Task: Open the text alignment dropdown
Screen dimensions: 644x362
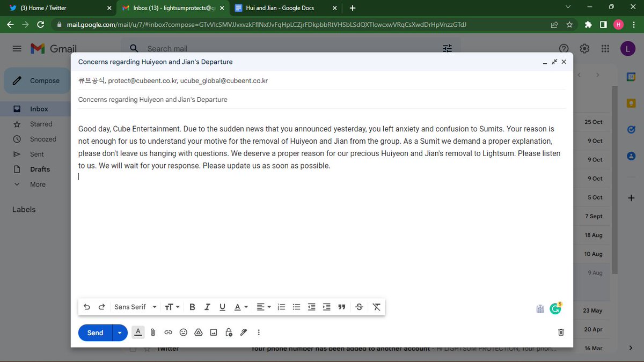Action: point(264,307)
